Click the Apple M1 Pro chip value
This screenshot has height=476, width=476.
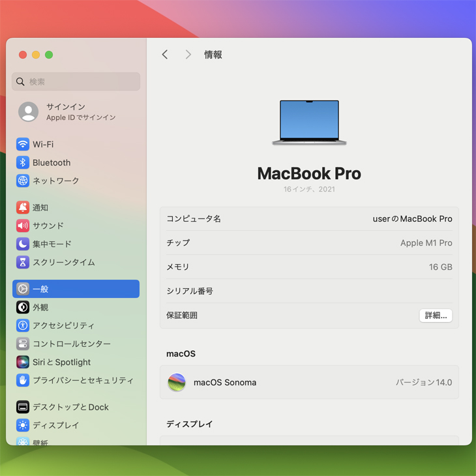point(426,243)
